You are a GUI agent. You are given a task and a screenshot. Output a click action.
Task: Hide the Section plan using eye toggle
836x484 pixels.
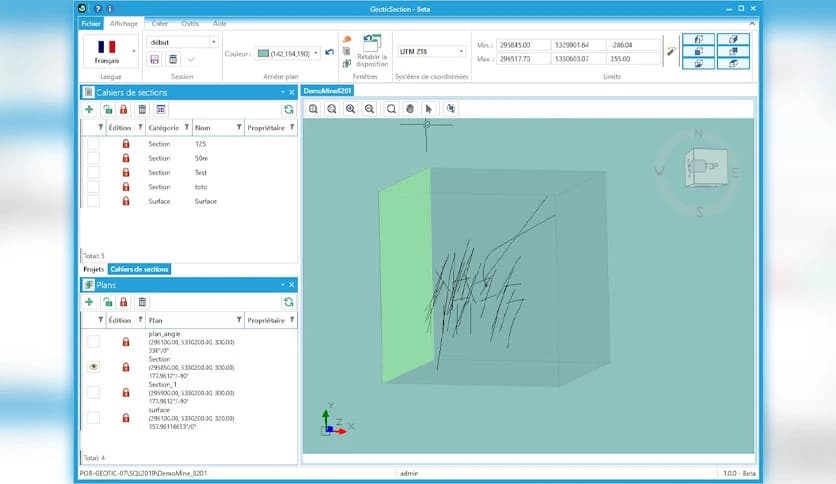point(93,367)
